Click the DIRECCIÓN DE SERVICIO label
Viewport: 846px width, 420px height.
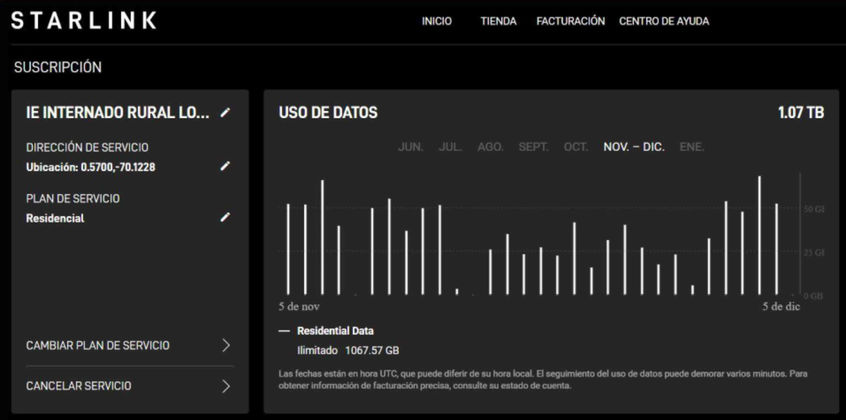(x=87, y=147)
